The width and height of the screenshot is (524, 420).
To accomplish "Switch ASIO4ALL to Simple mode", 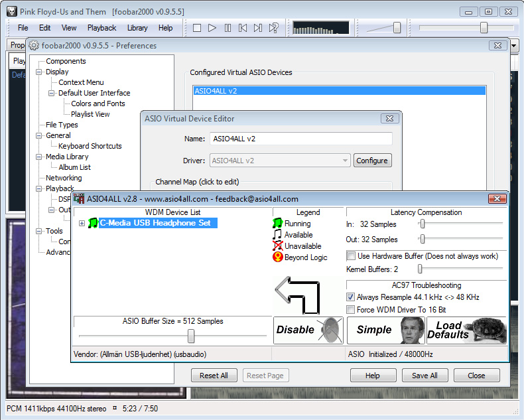I will click(x=385, y=330).
